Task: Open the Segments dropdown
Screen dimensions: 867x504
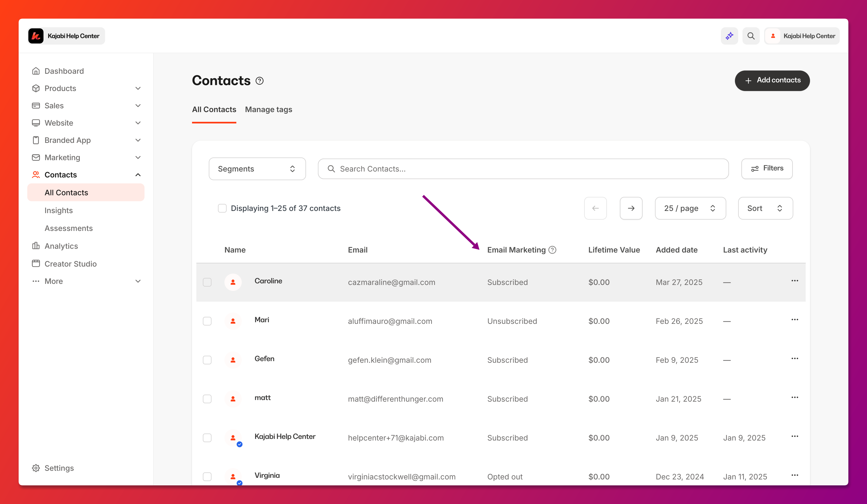Action: [x=257, y=169]
